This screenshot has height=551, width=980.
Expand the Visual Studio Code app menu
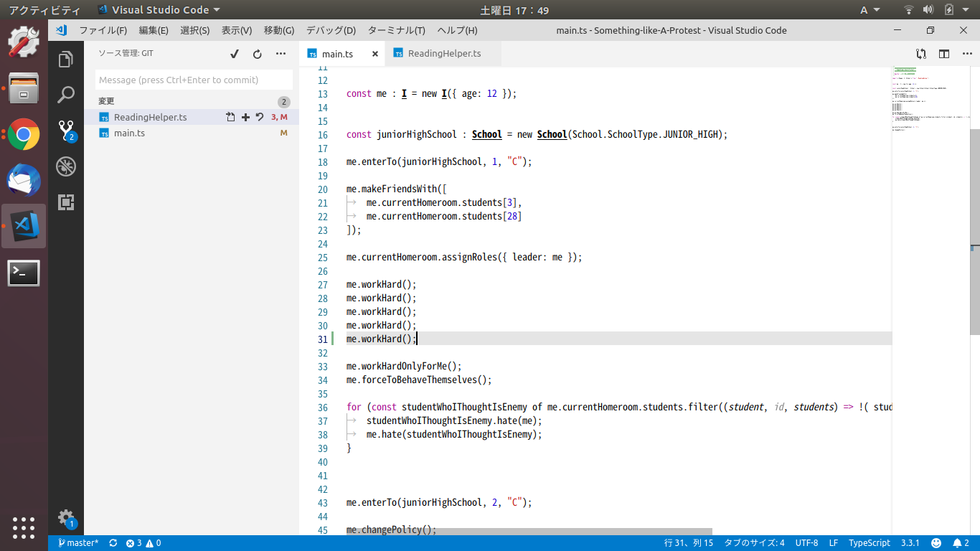point(159,10)
